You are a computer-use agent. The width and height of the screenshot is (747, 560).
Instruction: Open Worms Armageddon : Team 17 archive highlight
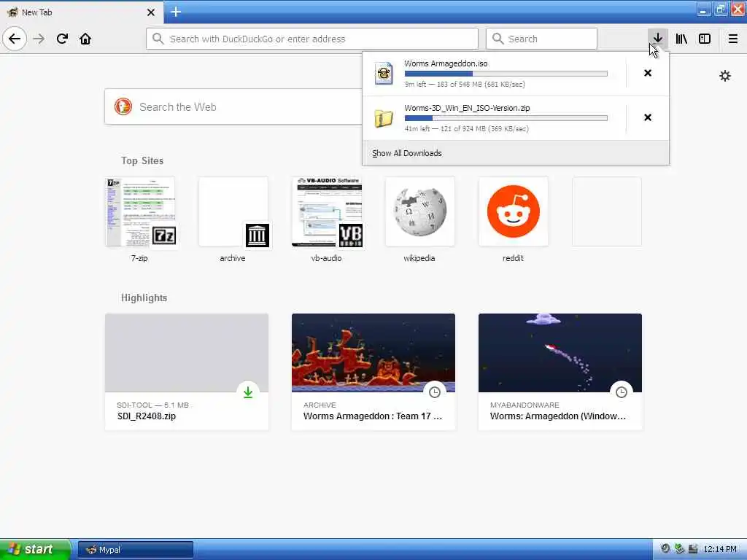coord(373,372)
